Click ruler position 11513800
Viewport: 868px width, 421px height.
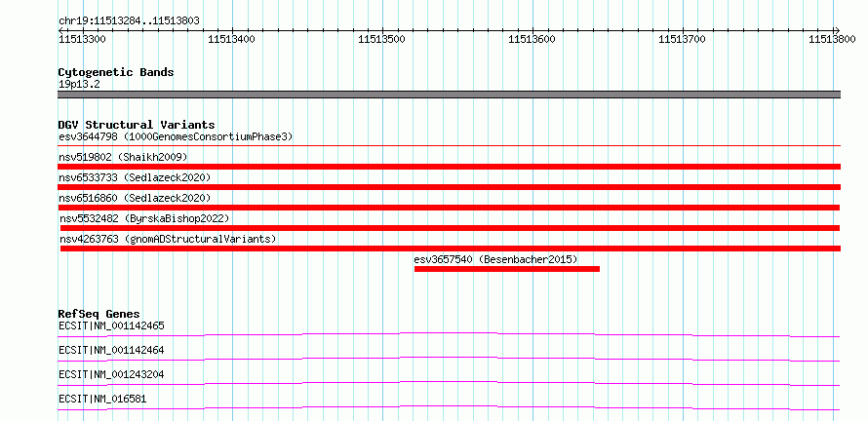click(x=833, y=39)
